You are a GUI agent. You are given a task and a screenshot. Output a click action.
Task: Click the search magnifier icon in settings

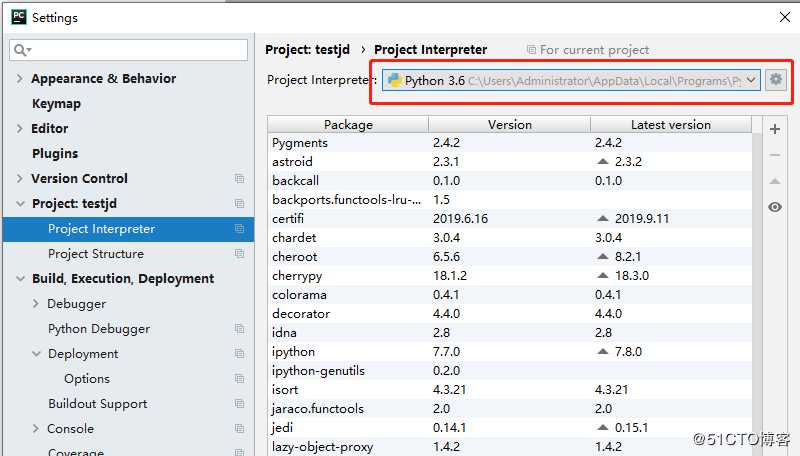pyautogui.click(x=22, y=50)
